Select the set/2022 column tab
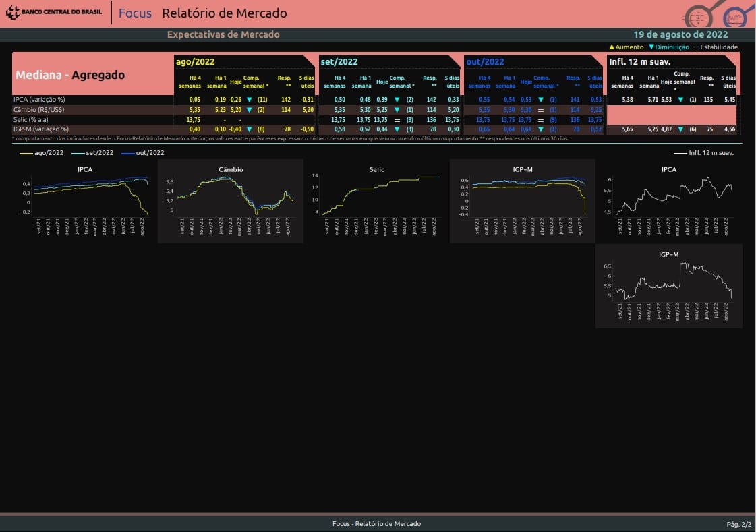 coord(339,62)
